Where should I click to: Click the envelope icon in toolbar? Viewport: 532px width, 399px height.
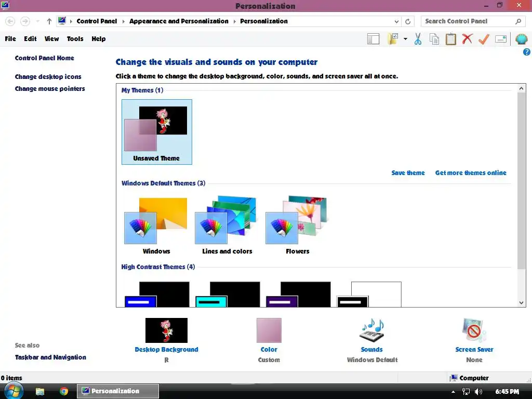(x=501, y=39)
